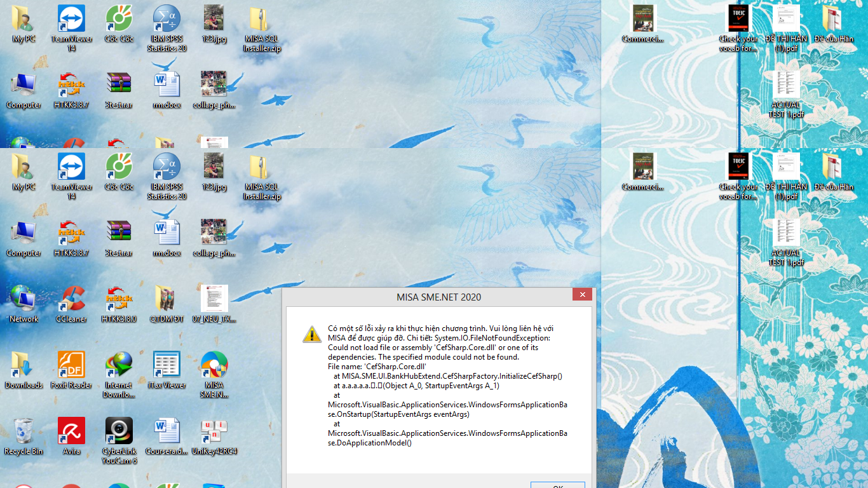Select the 07_NEU_TX document file
868x488 pixels.
pyautogui.click(x=214, y=304)
